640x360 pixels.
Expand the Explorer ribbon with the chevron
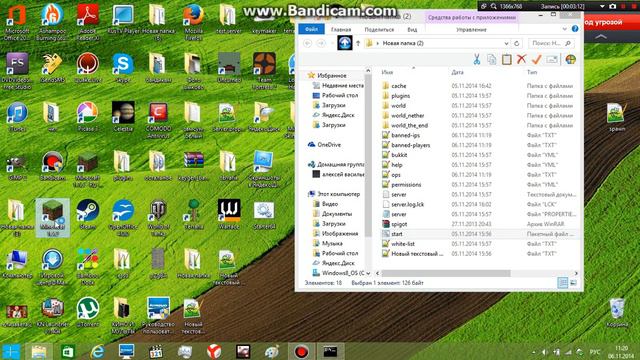(564, 29)
